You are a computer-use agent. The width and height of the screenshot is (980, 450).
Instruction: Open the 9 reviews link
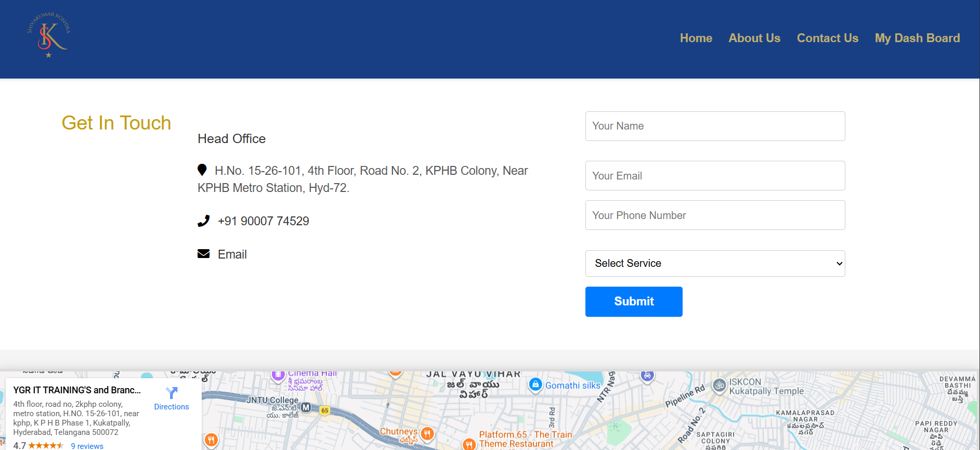[87, 446]
